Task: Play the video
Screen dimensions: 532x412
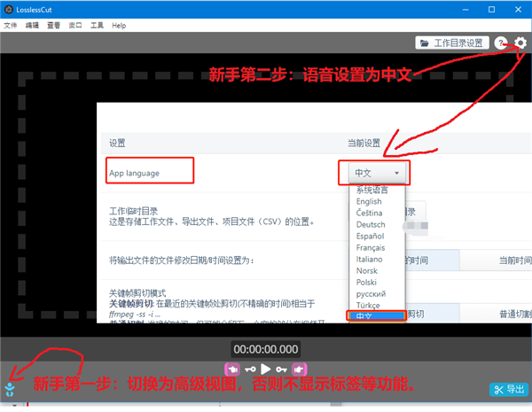Action: (x=266, y=369)
